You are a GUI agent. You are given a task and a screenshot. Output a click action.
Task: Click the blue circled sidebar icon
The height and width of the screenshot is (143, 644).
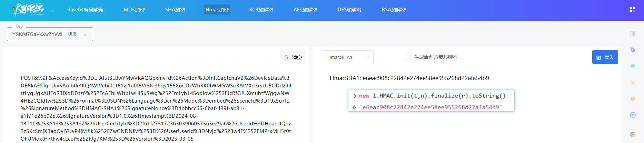[633, 115]
